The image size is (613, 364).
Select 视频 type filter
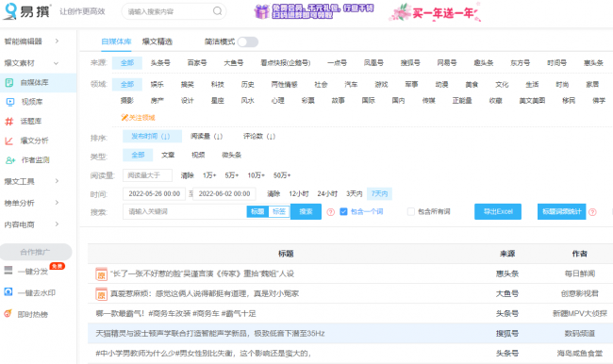(198, 155)
